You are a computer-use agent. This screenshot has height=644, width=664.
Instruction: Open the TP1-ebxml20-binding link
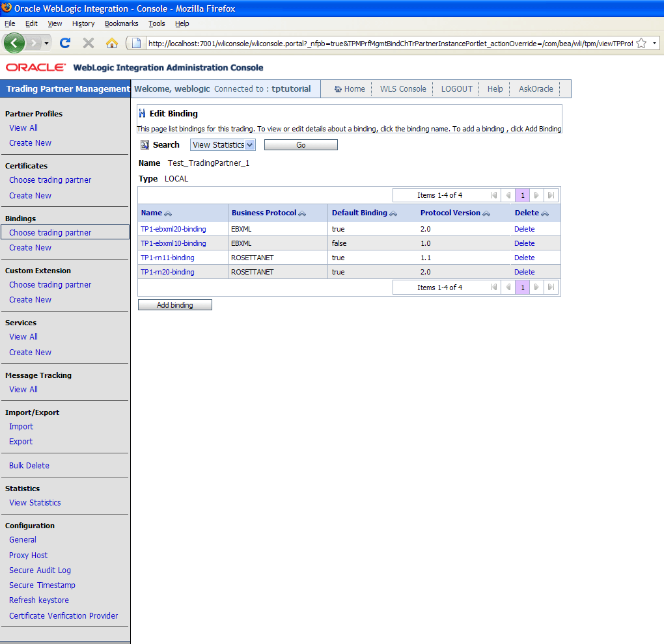[x=173, y=229]
